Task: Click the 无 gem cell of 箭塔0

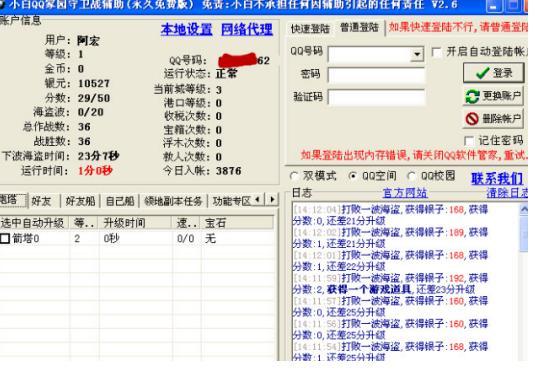Action: [210, 238]
